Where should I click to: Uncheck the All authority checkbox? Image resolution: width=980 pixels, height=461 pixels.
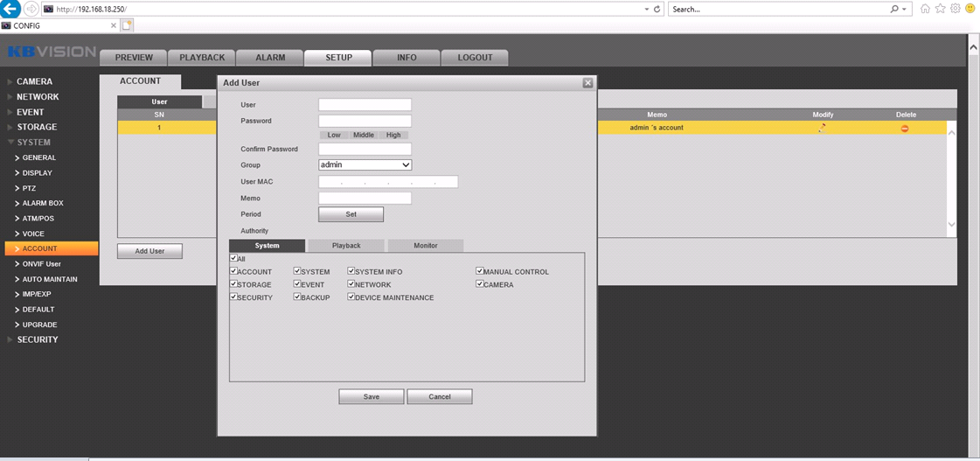click(x=234, y=258)
